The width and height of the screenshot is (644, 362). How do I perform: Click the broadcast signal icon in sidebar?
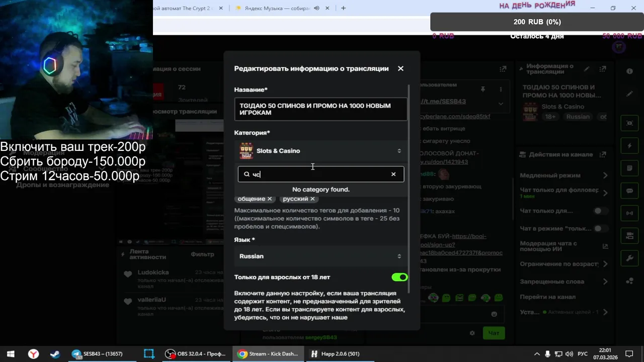629,213
